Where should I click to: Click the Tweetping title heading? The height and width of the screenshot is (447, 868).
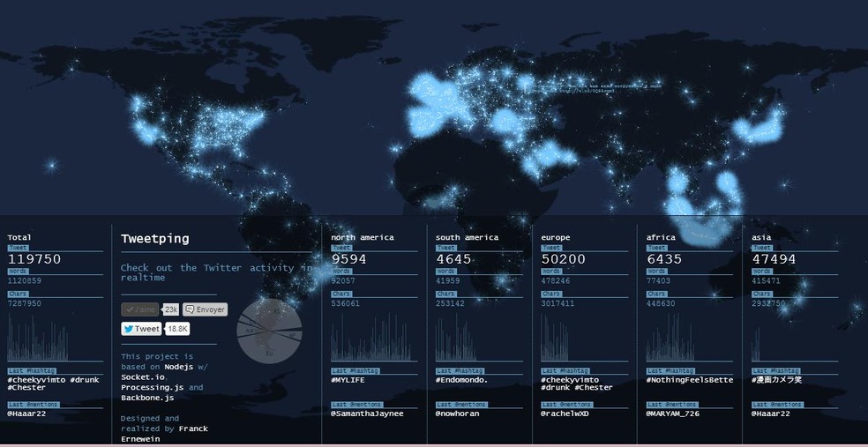click(155, 238)
